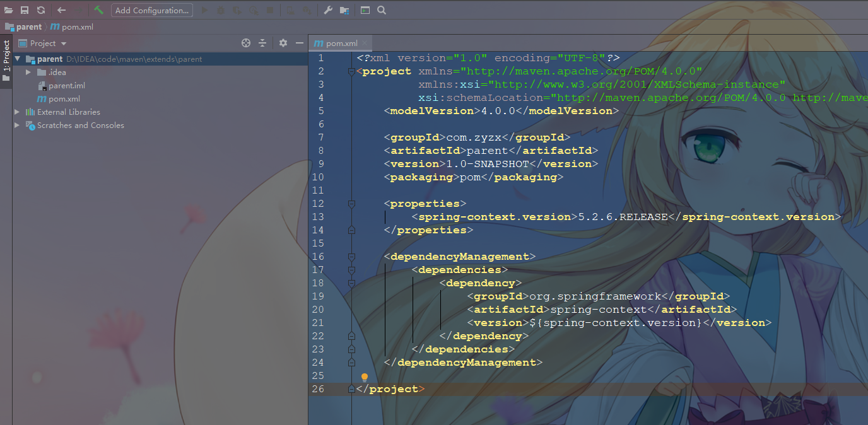Click the Run Anything toolbar icon

365,10
